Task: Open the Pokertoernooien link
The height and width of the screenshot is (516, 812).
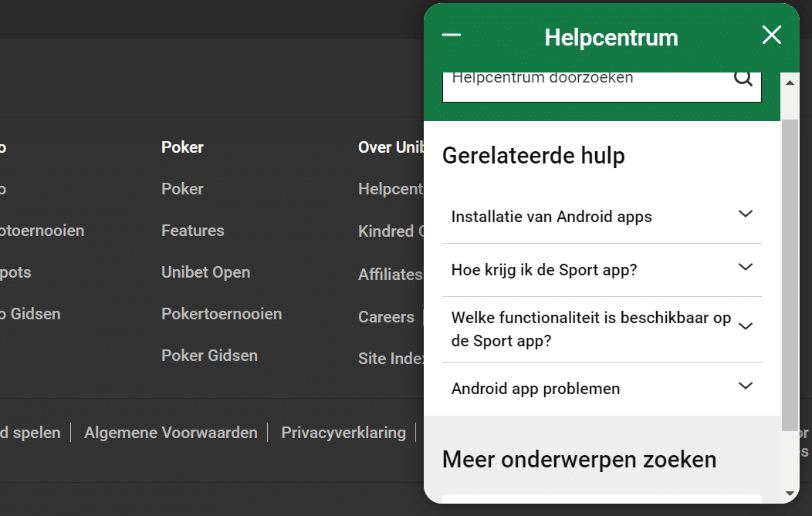Action: pyautogui.click(x=222, y=314)
